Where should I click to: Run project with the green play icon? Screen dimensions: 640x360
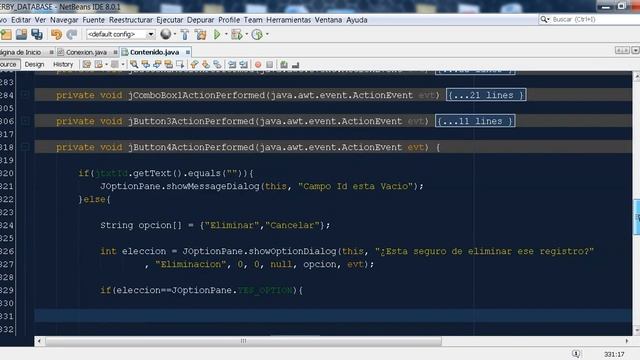pos(217,35)
